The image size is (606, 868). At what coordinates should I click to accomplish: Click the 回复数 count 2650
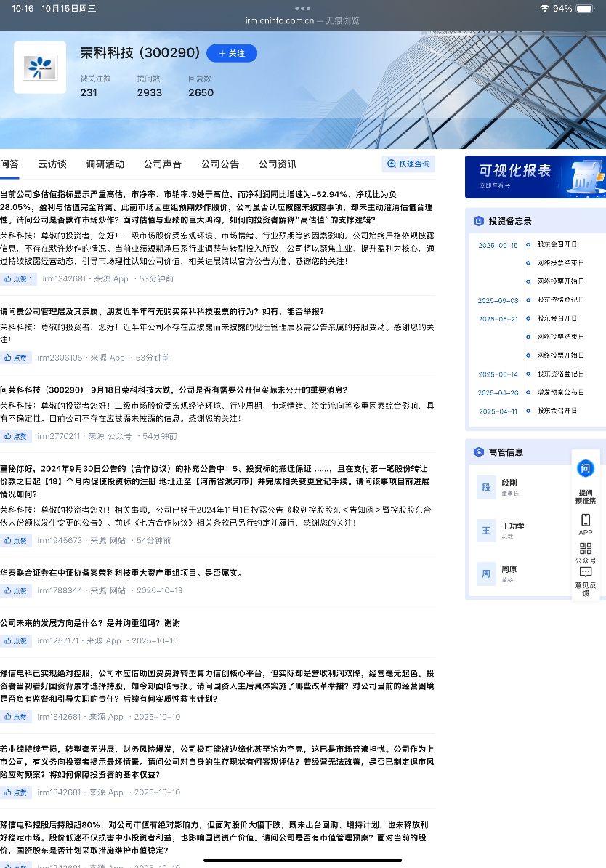(x=201, y=92)
